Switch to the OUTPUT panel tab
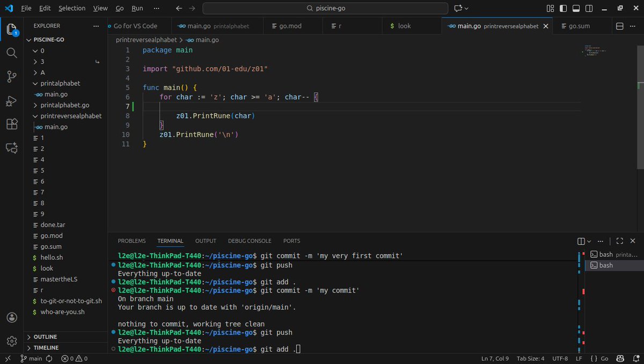This screenshot has height=364, width=644. (x=206, y=241)
